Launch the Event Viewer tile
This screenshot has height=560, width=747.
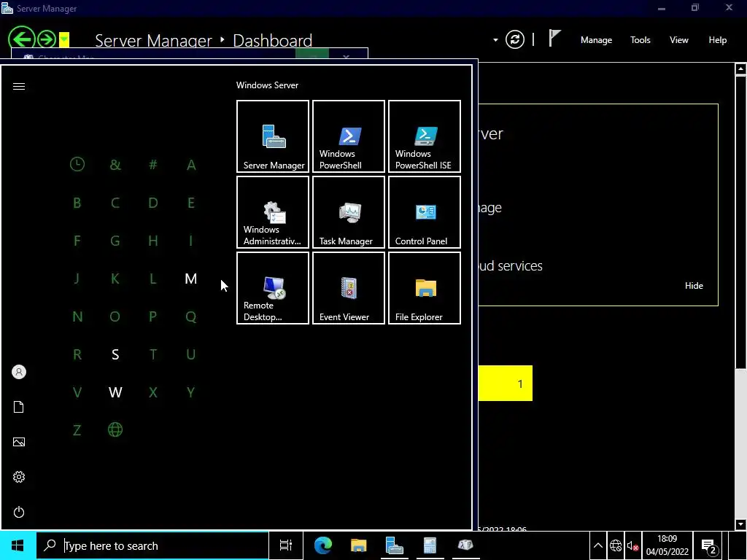[x=348, y=288]
